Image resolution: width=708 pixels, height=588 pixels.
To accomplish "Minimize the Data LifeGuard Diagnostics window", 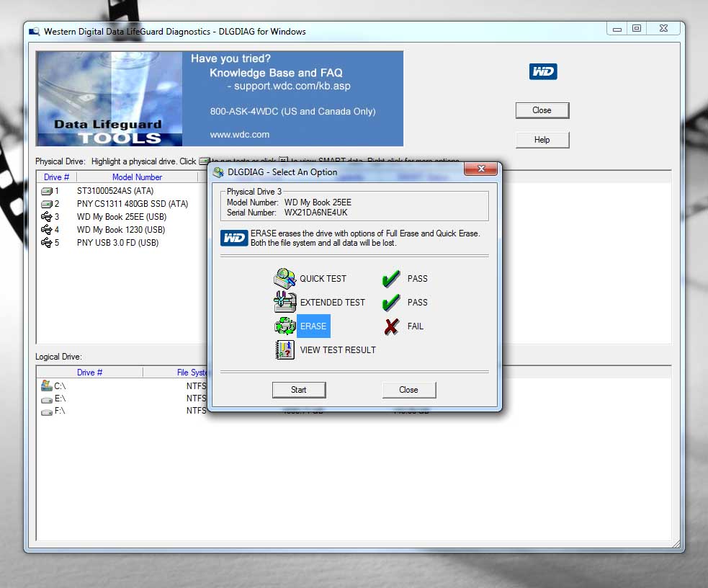I will [617, 28].
